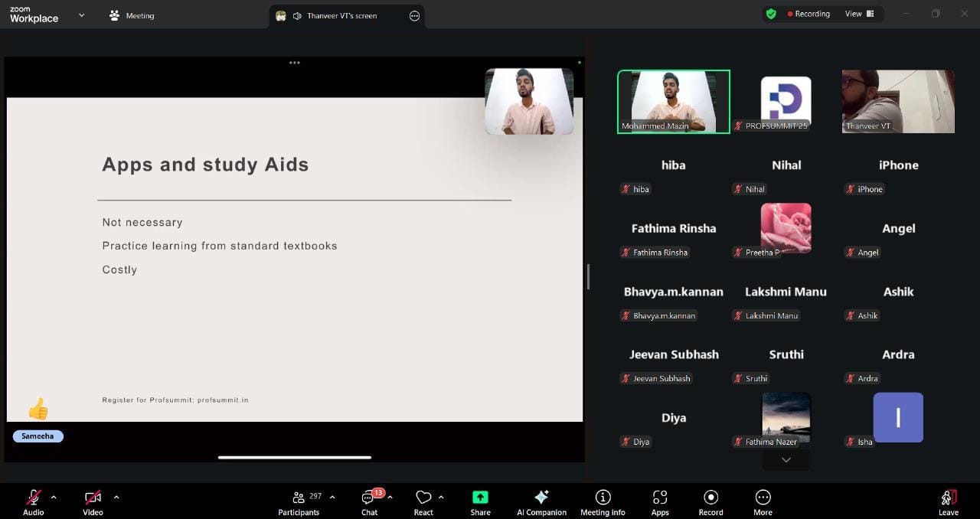This screenshot has width=980, height=519.
Task: Select Thanveer VT's video thumbnail
Action: (x=898, y=101)
